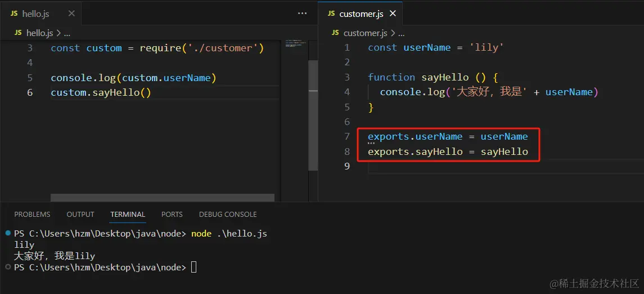This screenshot has height=294, width=644.
Task: Click custom.sayHello() line in hello.js
Action: point(101,92)
